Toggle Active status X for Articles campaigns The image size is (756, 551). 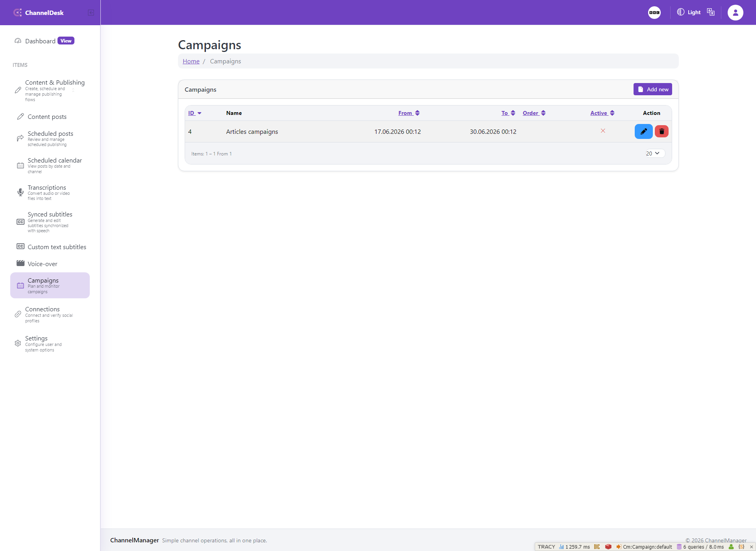pos(603,131)
